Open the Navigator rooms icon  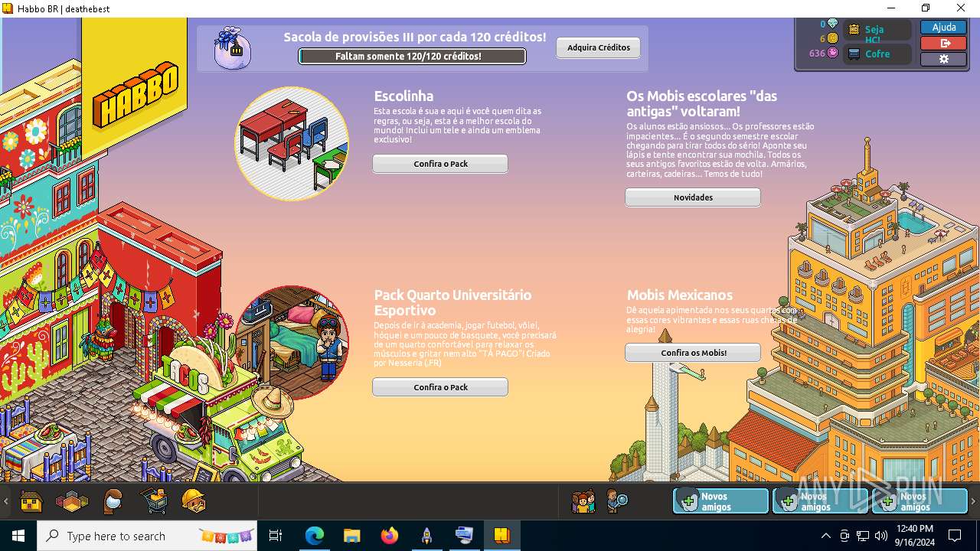[x=72, y=502]
